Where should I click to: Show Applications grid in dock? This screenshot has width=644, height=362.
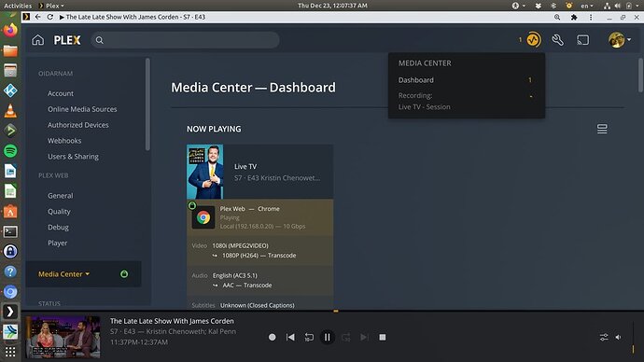tap(10, 352)
